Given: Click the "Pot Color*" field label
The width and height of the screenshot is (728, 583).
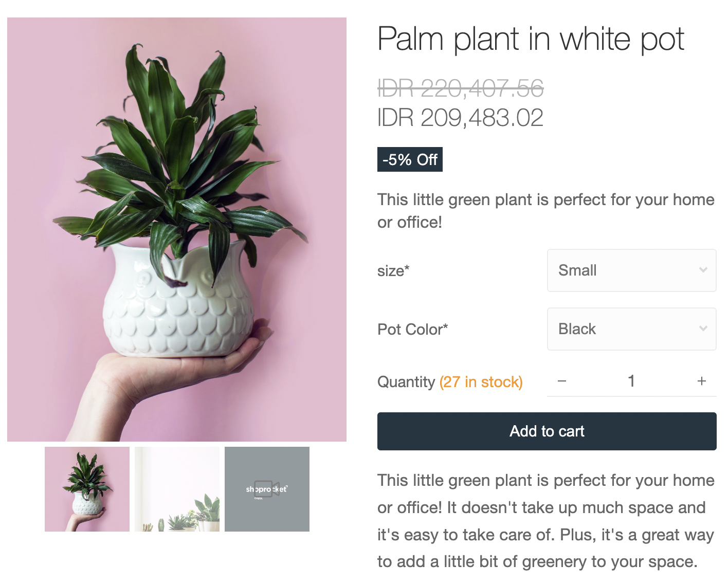Looking at the screenshot, I should [x=412, y=330].
